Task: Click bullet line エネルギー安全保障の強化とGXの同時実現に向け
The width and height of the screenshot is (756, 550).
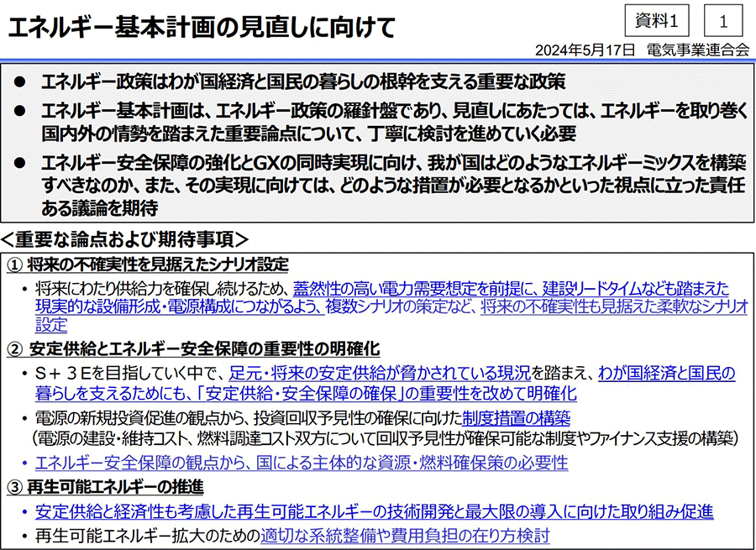Action: [394, 164]
